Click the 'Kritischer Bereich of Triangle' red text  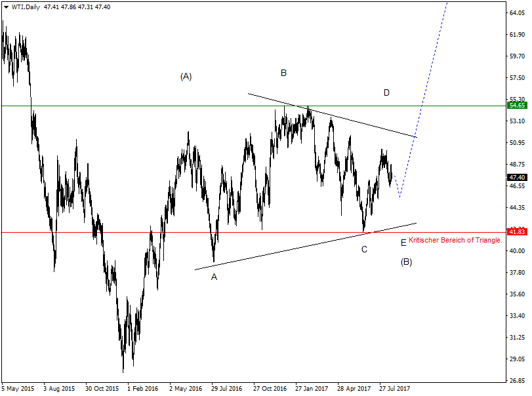tap(456, 240)
